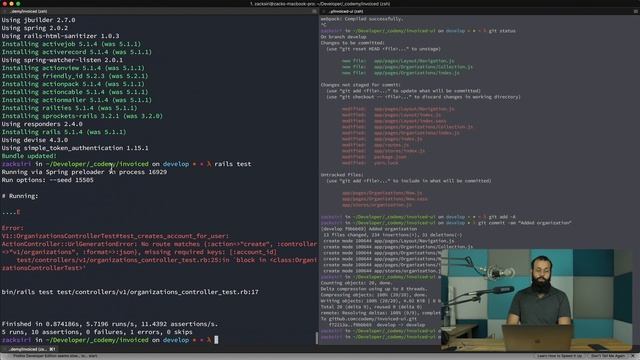Image resolution: width=640 pixels, height=360 pixels.
Task: Click the presenter webcam video overlay
Action: [x=536, y=300]
